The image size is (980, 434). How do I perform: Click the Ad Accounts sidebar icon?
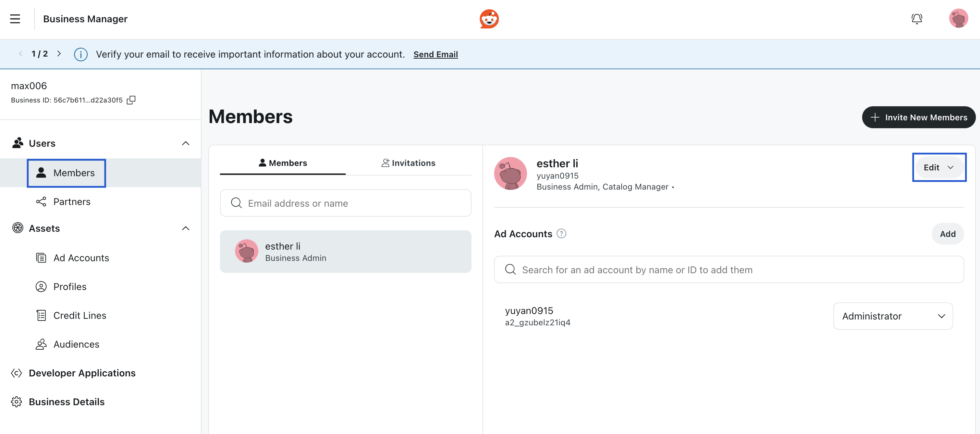coord(41,258)
